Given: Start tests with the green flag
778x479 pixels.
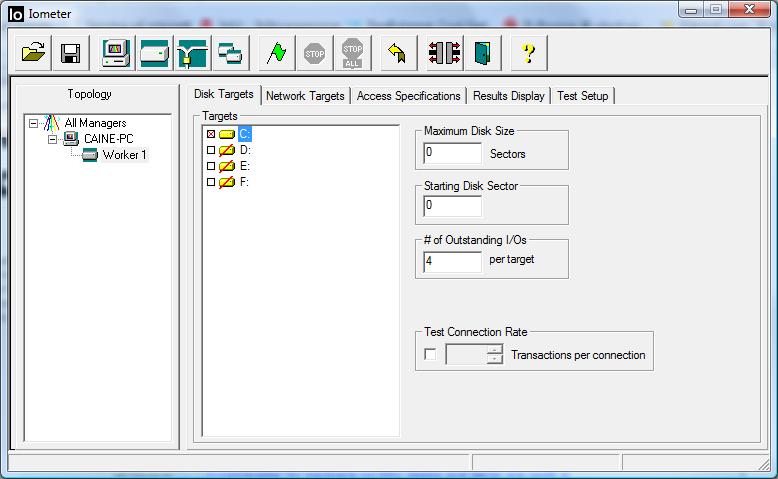Looking at the screenshot, I should (276, 53).
